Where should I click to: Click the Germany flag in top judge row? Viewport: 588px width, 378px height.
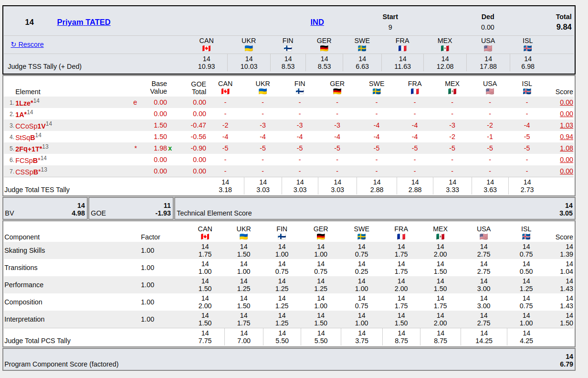pos(324,48)
